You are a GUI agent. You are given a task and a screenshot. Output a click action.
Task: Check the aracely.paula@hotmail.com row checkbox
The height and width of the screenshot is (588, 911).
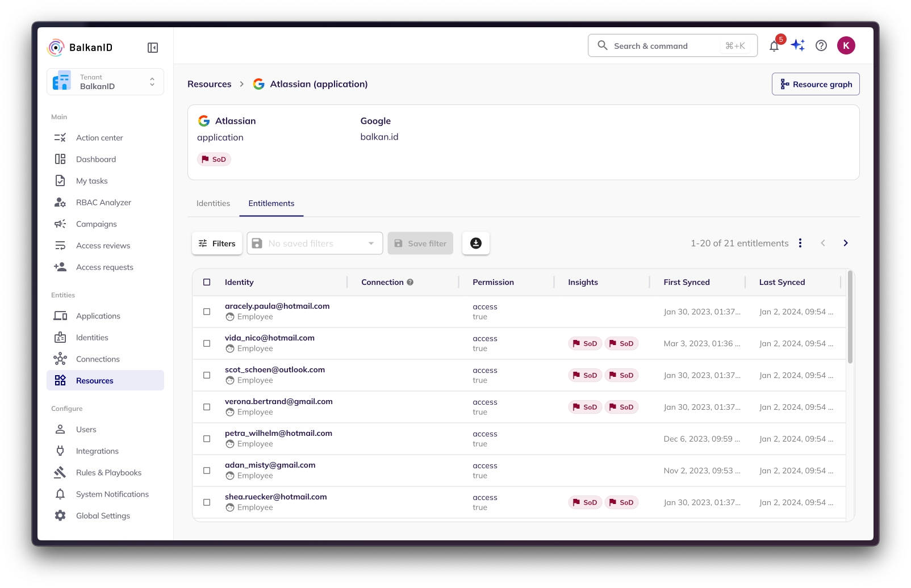click(x=207, y=312)
